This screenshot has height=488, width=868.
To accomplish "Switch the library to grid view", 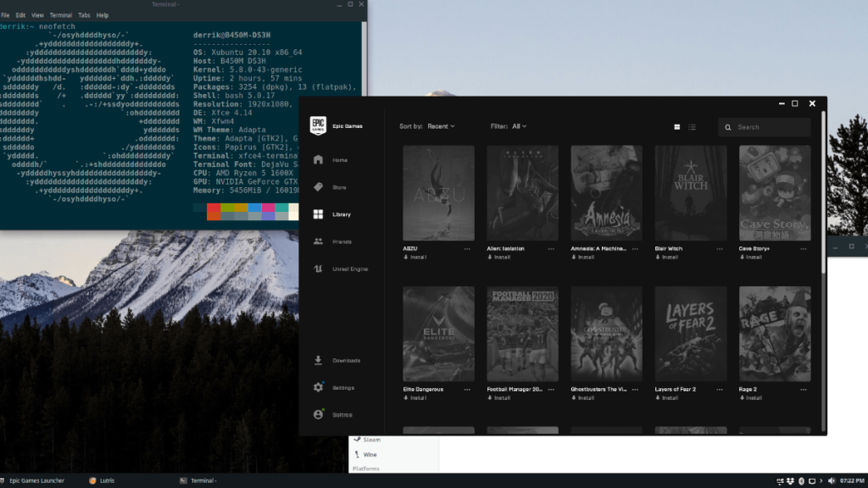I will coord(676,126).
